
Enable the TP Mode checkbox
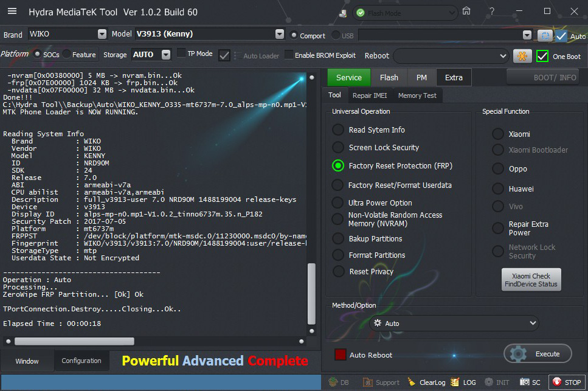[181, 54]
